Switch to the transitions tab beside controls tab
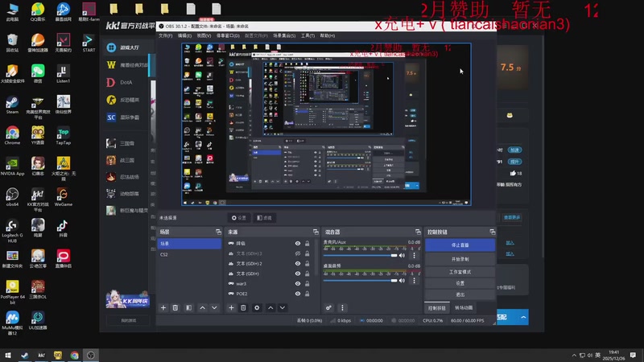 point(464,308)
